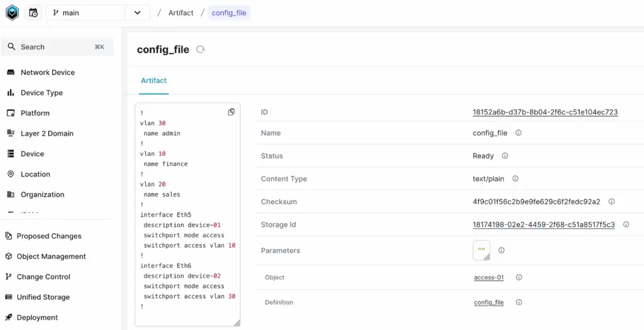Click the 'text/plain' content type value

pyautogui.click(x=488, y=179)
